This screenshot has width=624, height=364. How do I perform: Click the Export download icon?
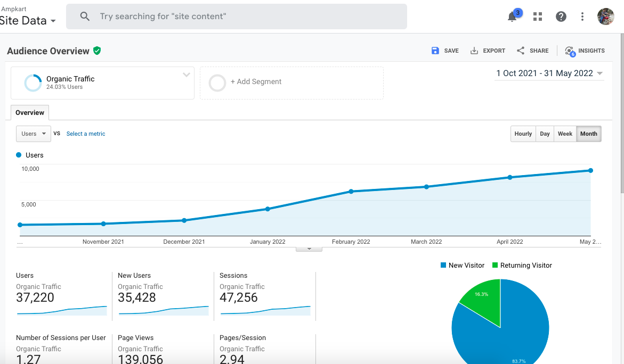(474, 51)
